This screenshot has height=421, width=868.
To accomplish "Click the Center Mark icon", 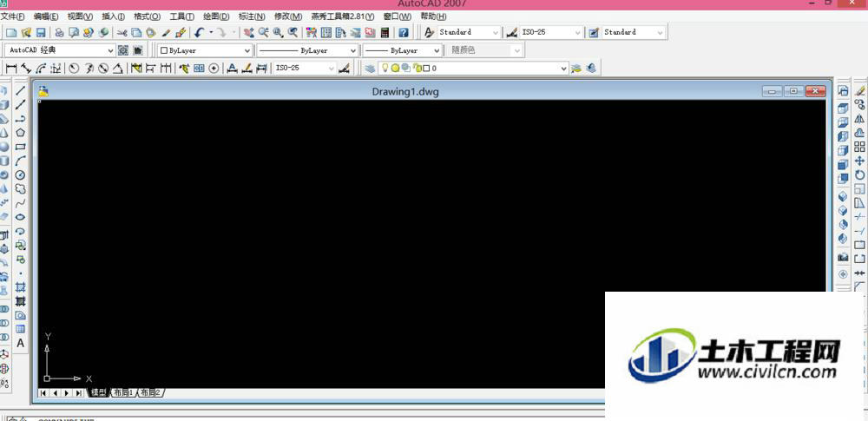I will click(x=214, y=68).
